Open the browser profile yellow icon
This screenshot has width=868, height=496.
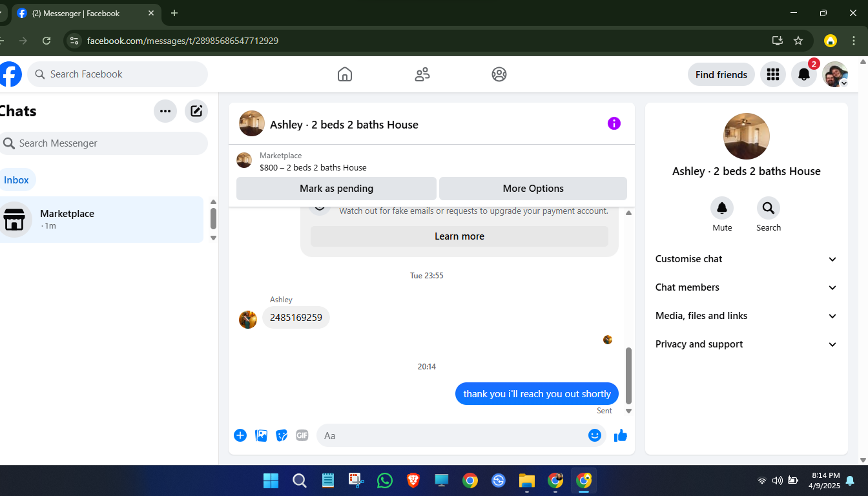coord(831,41)
